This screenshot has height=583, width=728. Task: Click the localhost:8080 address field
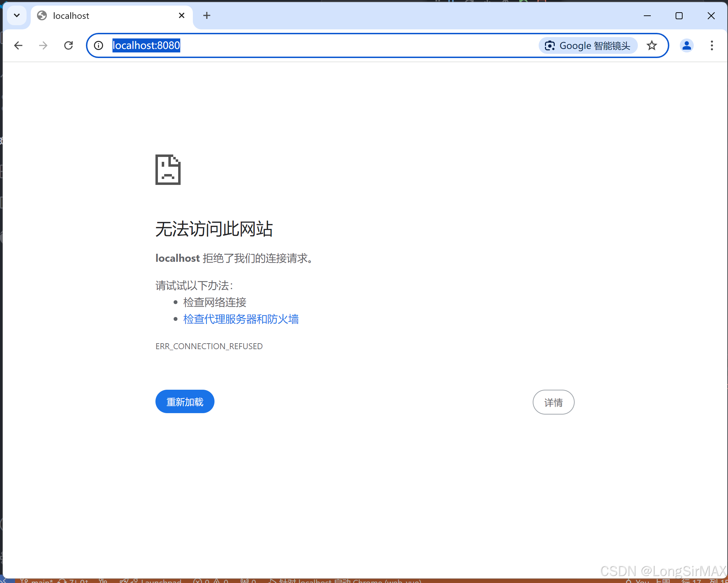[x=314, y=45]
